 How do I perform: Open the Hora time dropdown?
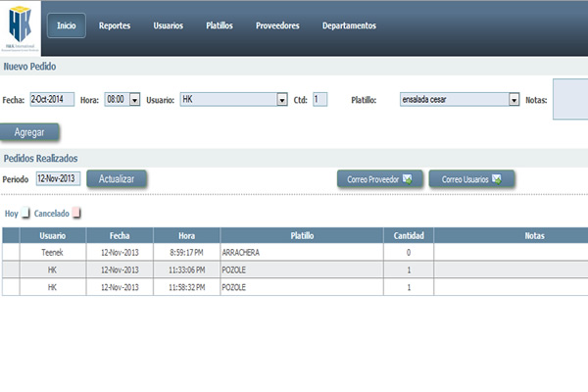click(134, 99)
